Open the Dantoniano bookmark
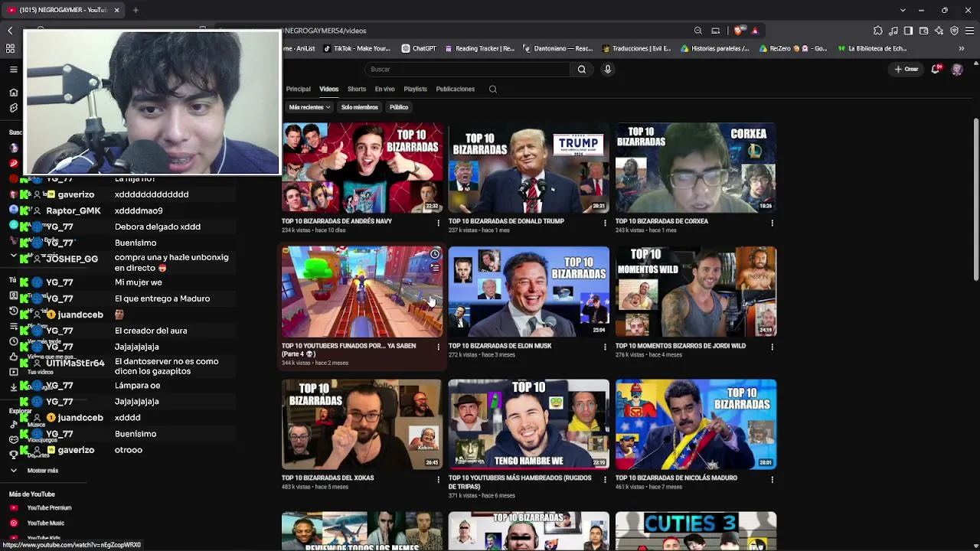Screen dimensions: 980x551 (559, 48)
